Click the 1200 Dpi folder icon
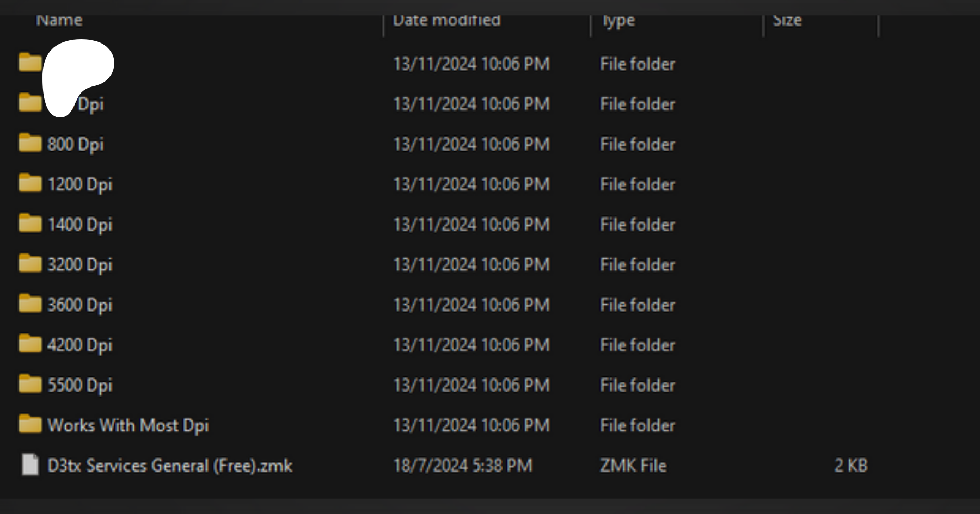This screenshot has width=980, height=514. [x=30, y=184]
